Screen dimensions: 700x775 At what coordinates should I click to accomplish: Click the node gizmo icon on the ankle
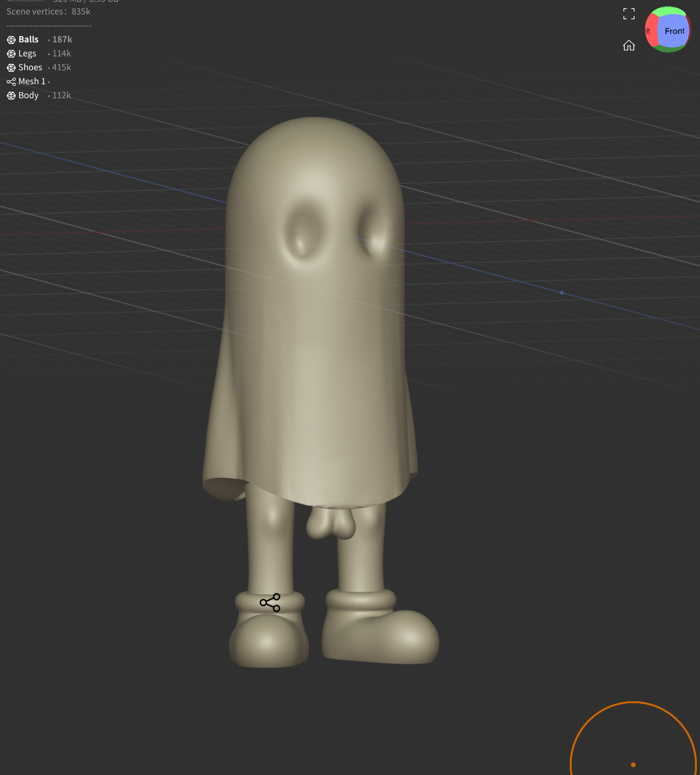click(x=270, y=603)
